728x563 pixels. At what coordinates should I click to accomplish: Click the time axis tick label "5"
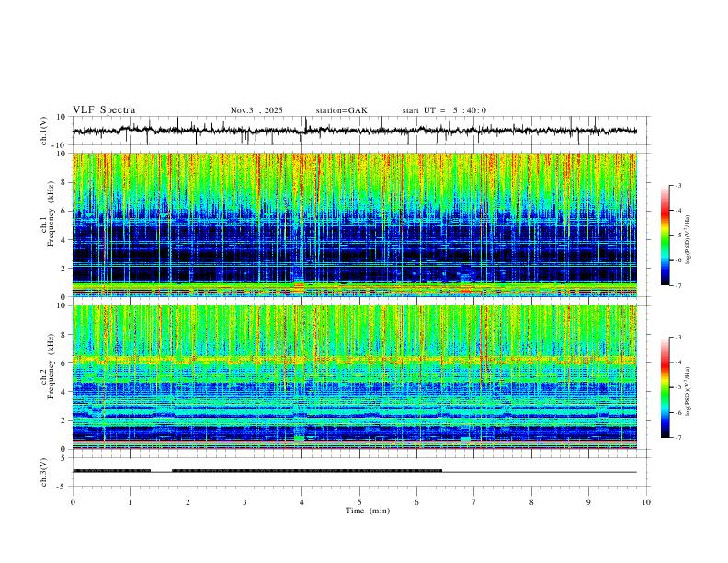359,502
